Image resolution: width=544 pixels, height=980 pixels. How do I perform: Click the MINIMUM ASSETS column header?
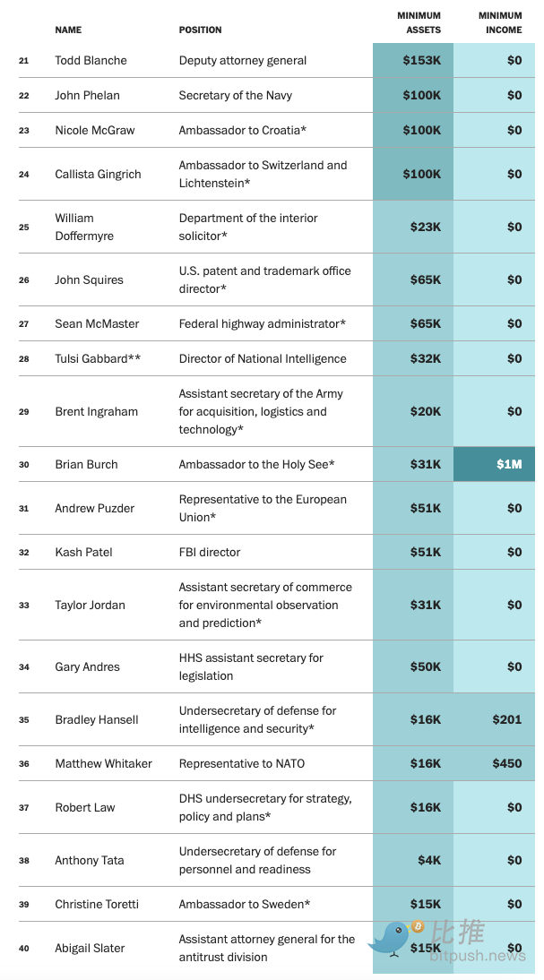(419, 22)
